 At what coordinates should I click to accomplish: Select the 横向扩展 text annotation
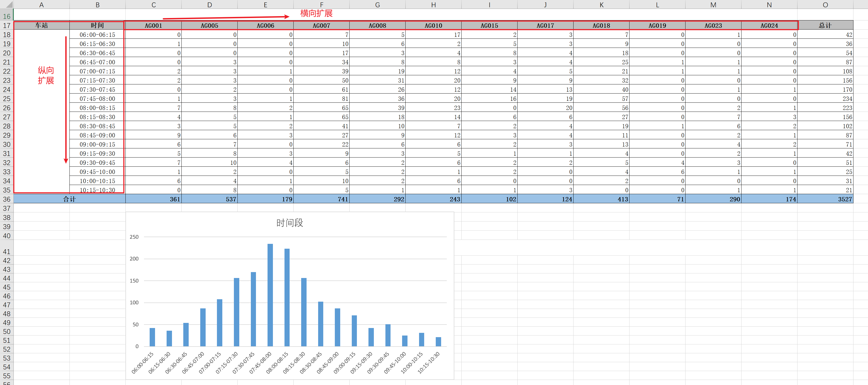316,13
